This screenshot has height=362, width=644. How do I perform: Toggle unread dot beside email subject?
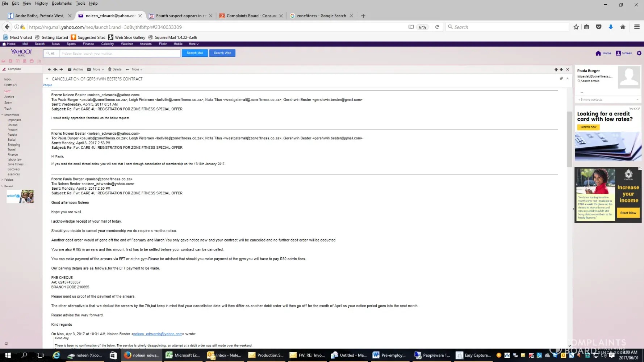(47, 79)
